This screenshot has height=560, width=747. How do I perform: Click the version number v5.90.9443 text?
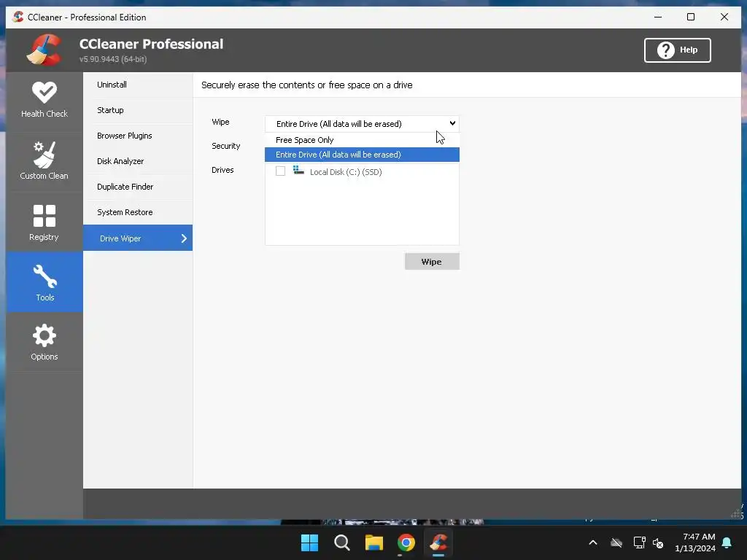pos(113,60)
